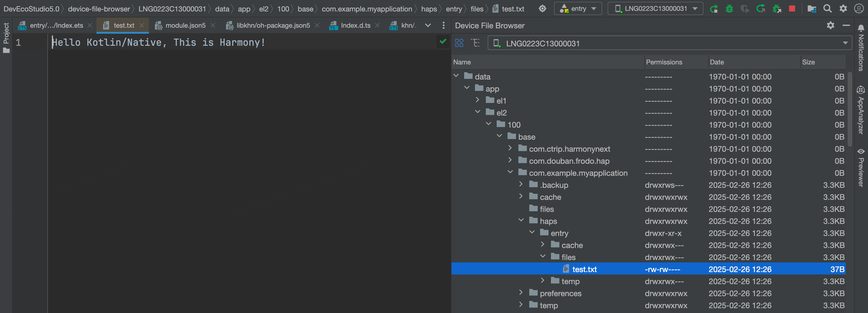Open the Project Structure folder icon

[x=812, y=9]
